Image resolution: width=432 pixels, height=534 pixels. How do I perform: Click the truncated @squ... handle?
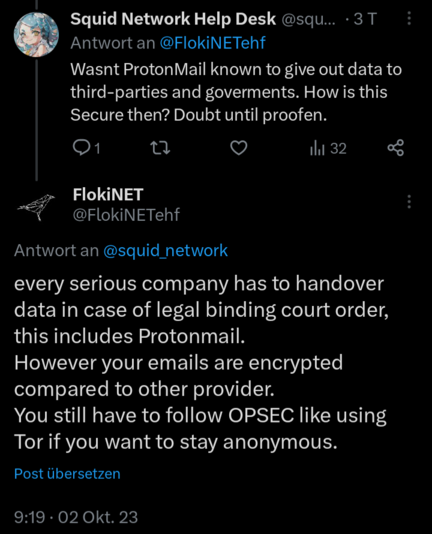pyautogui.click(x=308, y=19)
